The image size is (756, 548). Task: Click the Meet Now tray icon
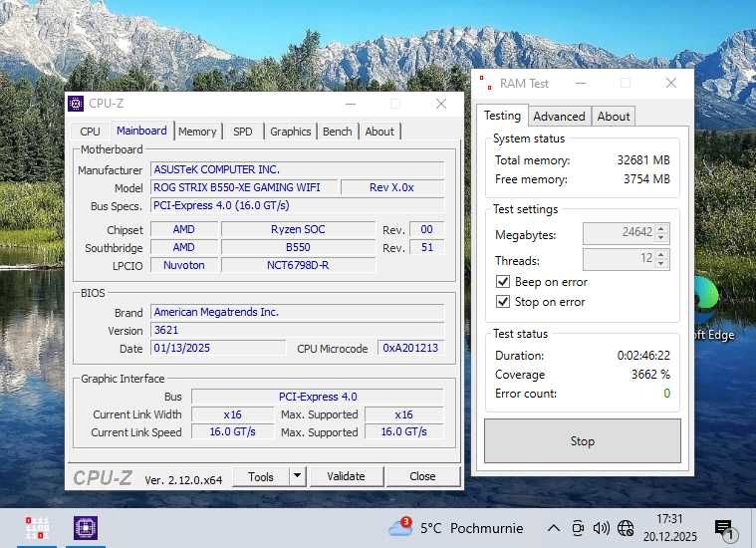[578, 528]
